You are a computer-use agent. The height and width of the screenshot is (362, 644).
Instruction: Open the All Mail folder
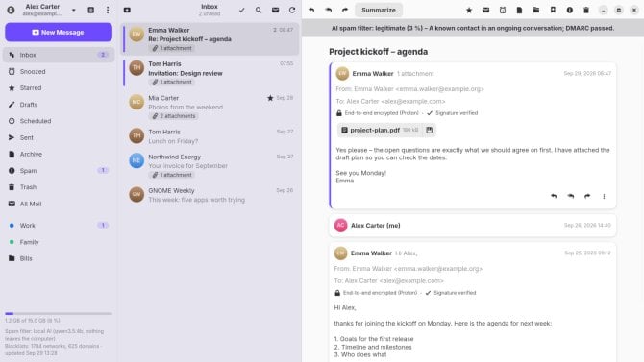click(x=59, y=204)
